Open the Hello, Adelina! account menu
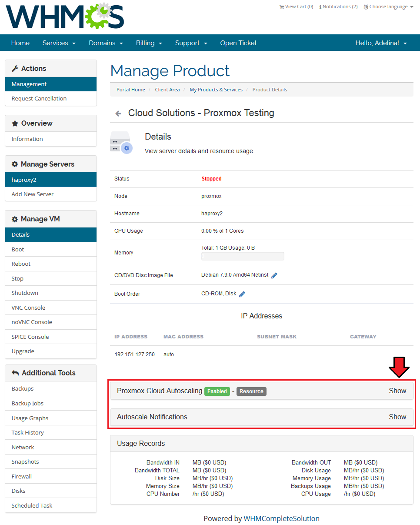 click(381, 43)
